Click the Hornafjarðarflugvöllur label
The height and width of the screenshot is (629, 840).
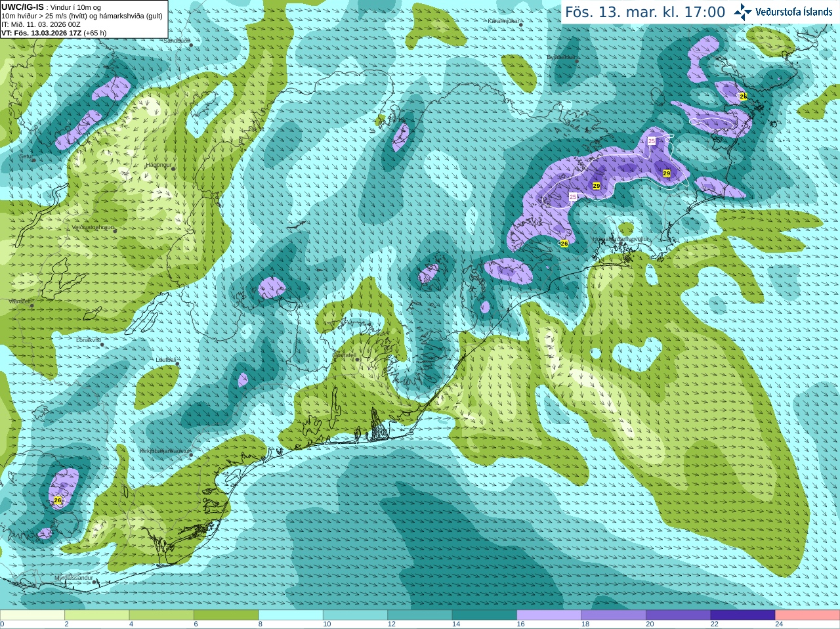(621, 240)
